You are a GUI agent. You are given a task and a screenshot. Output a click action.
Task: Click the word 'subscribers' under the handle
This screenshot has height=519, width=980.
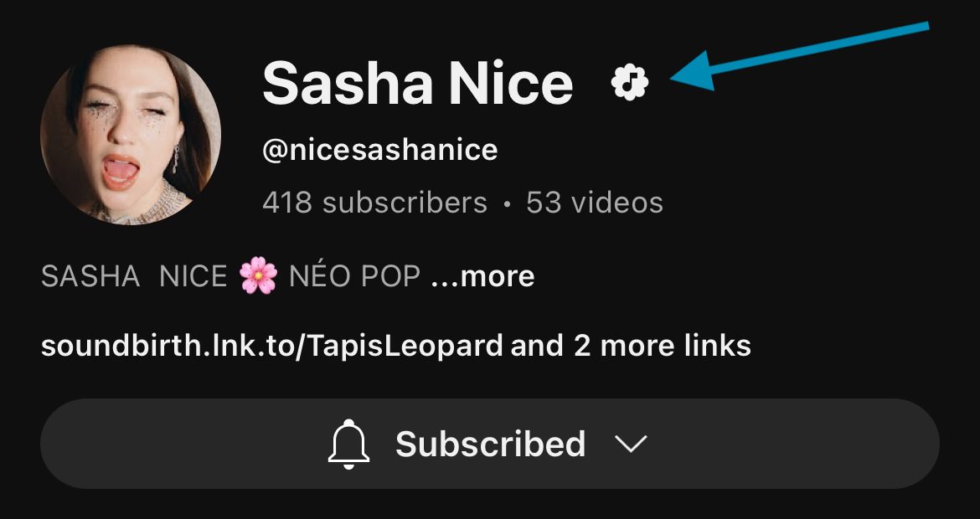[x=405, y=203]
